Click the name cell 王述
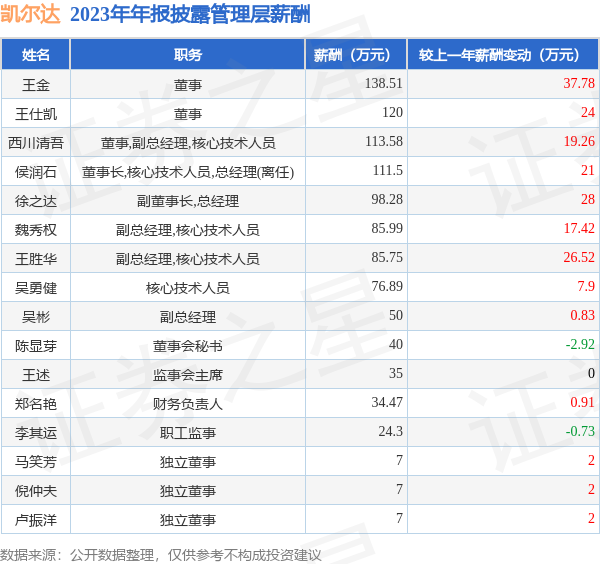The height and width of the screenshot is (564, 600). point(36,375)
